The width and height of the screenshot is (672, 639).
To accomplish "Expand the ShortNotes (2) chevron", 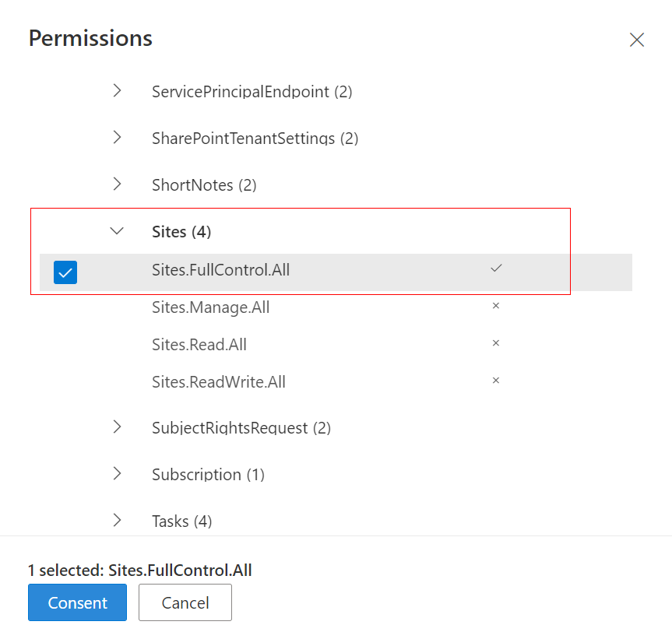I will [x=117, y=184].
